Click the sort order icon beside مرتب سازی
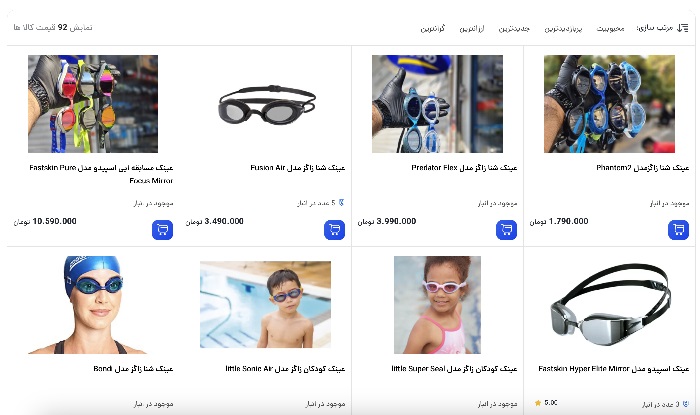Viewport: 700px width, 415px height. click(x=682, y=28)
